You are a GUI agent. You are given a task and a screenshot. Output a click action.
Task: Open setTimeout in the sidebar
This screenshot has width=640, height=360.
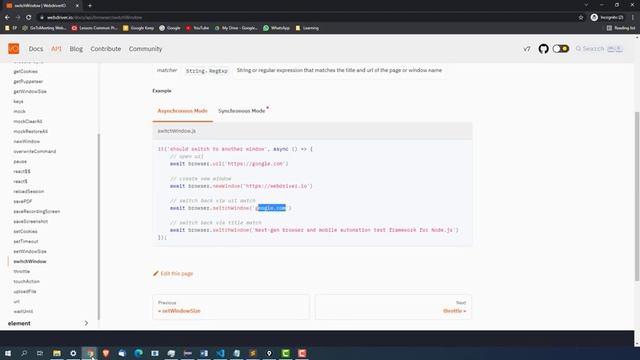pos(26,241)
